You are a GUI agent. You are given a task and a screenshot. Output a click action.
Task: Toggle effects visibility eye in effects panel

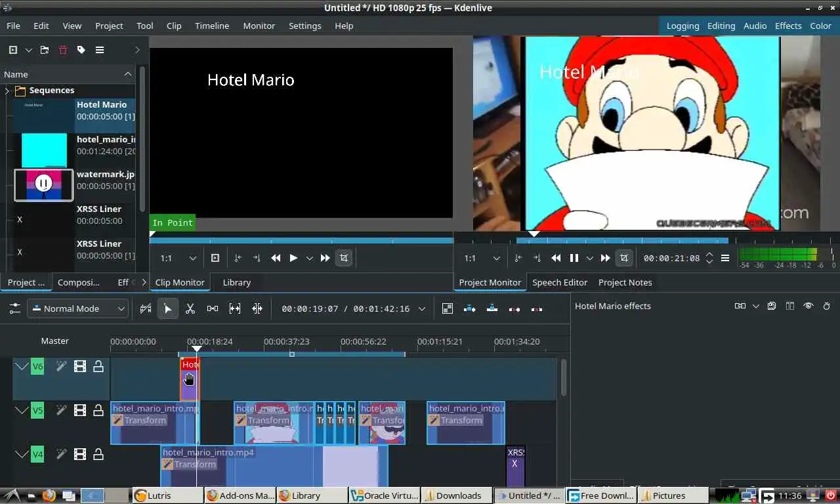[x=808, y=306]
